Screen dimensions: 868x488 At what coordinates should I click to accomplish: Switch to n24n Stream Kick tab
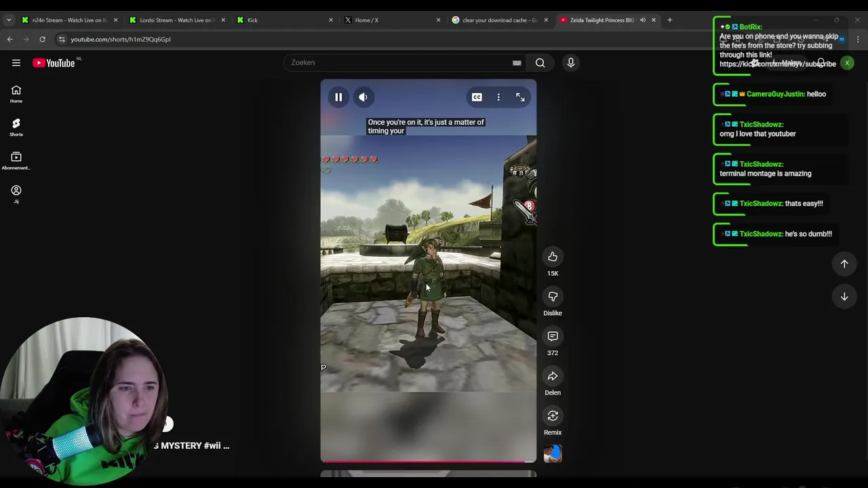coord(69,20)
